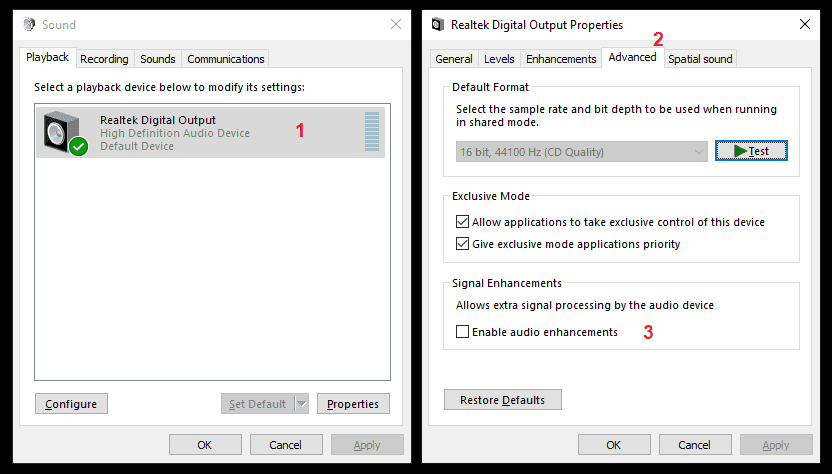Click the Test button
Viewport: 832px width, 474px height.
pos(751,151)
